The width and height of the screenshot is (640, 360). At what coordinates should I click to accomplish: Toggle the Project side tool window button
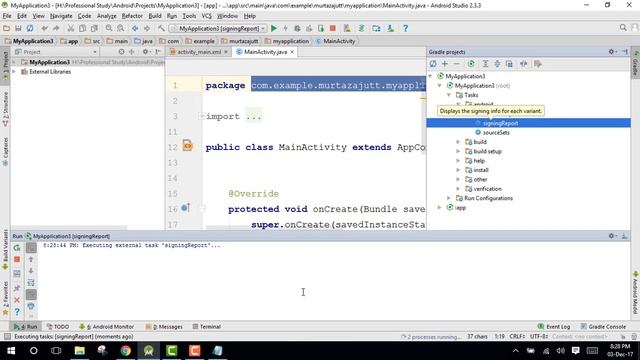(x=5, y=65)
